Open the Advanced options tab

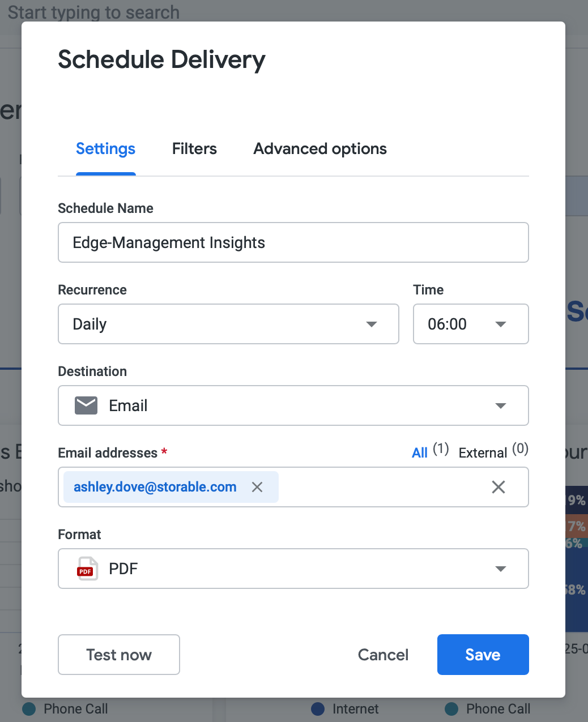(320, 149)
